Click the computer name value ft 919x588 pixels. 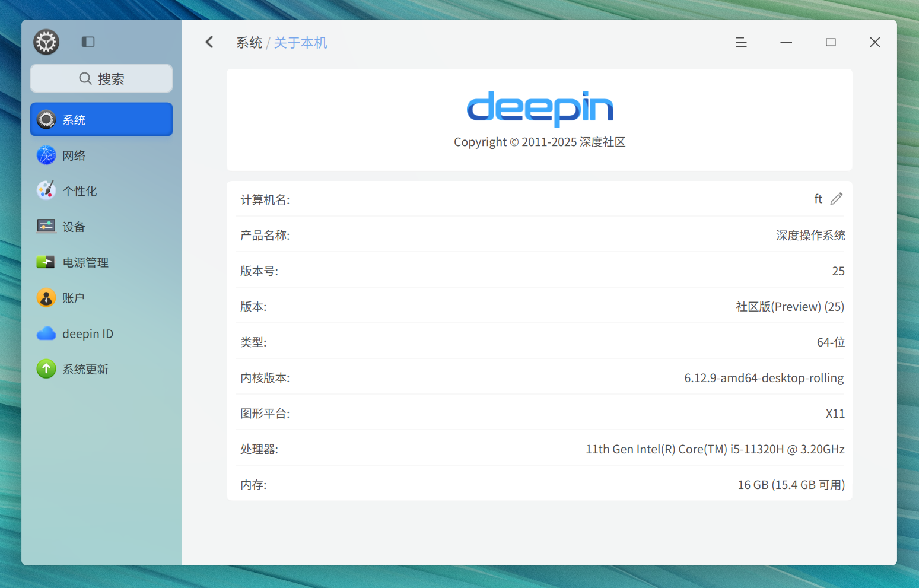[x=818, y=199]
